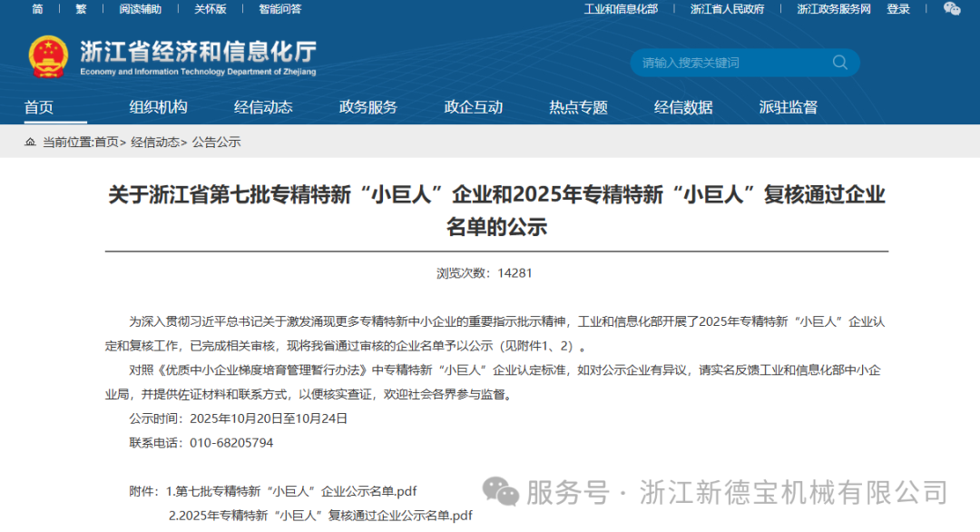Open the 关怀版 accessible version
The image size is (980, 532).
click(210, 9)
